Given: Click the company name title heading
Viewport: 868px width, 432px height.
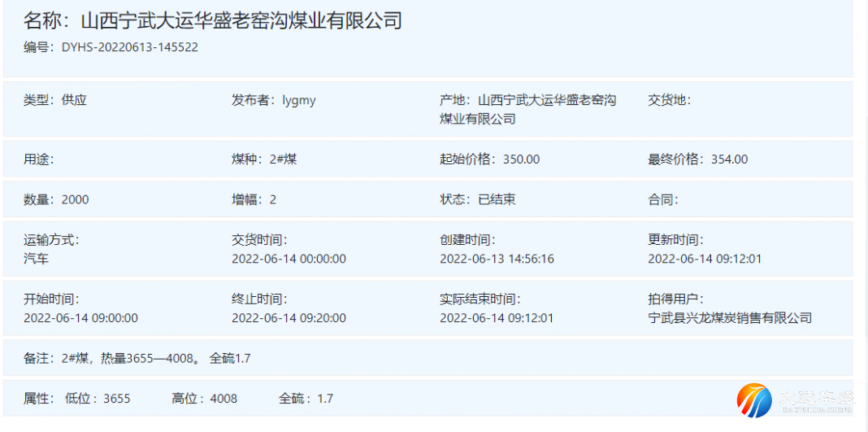Looking at the screenshot, I should (213, 21).
